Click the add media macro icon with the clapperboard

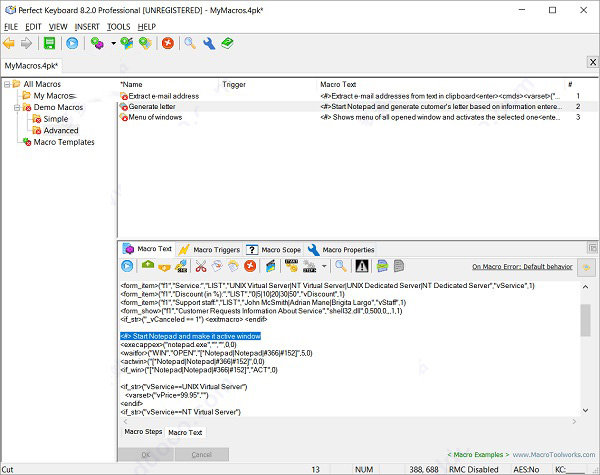pyautogui.click(x=127, y=44)
